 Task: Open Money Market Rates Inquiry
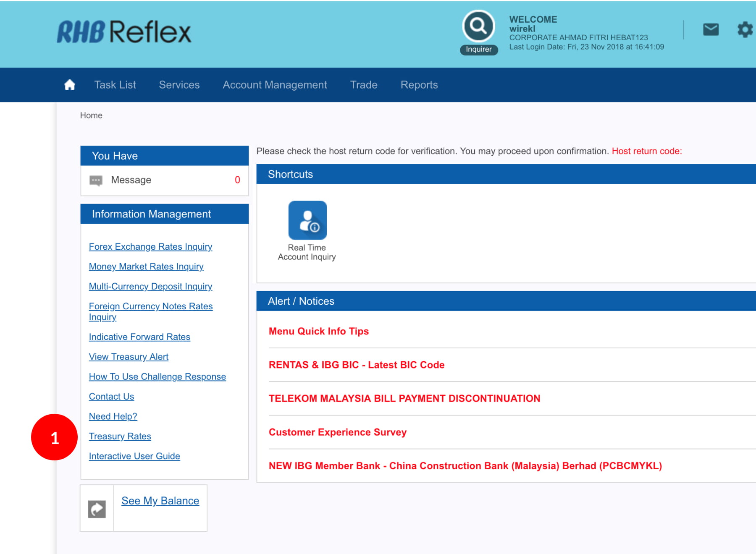pyautogui.click(x=146, y=267)
